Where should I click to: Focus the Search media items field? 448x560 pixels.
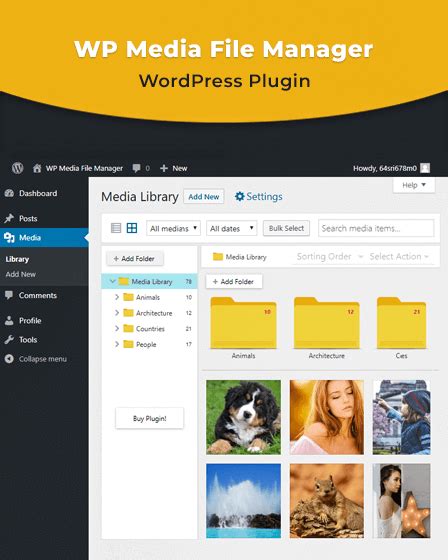pyautogui.click(x=376, y=228)
